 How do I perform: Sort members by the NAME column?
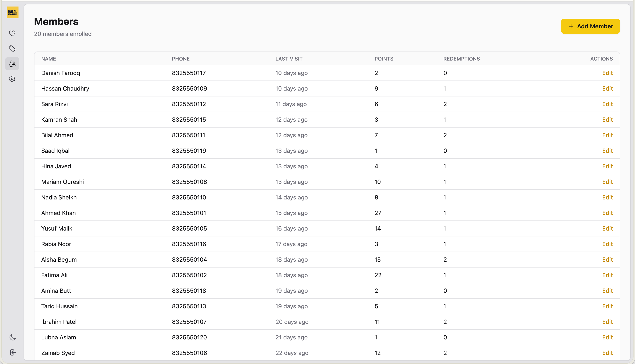point(49,58)
